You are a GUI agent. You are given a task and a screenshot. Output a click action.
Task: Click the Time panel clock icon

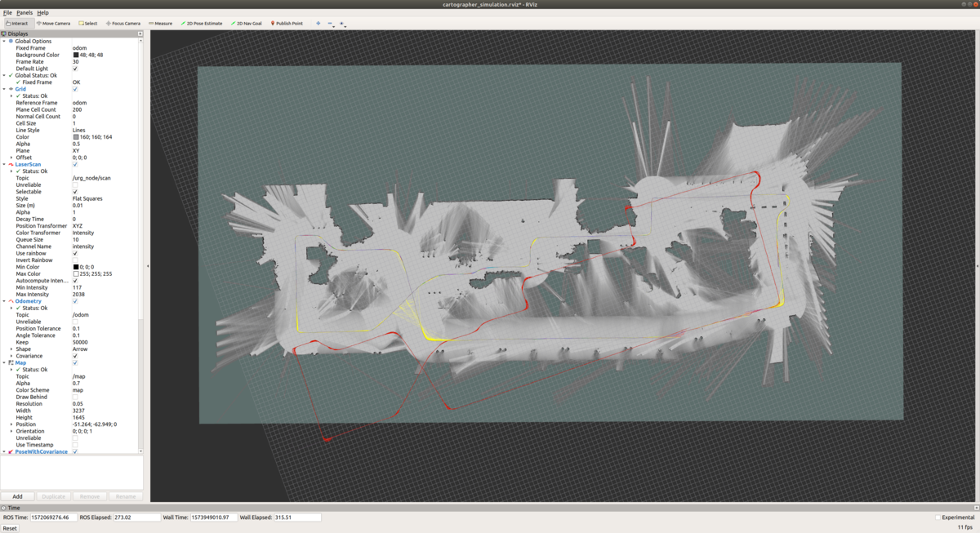4,508
